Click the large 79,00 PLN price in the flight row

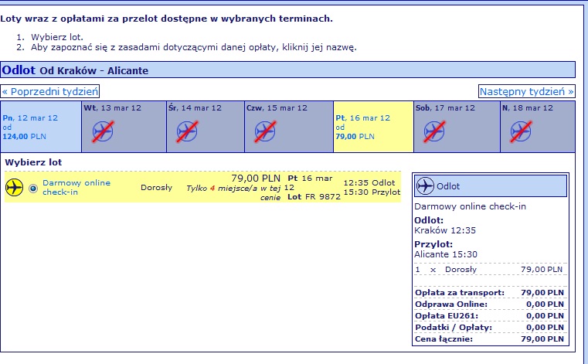click(256, 178)
